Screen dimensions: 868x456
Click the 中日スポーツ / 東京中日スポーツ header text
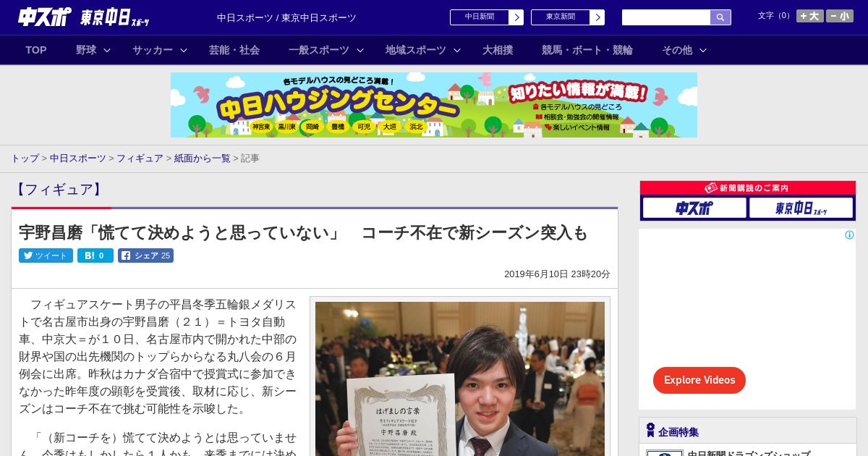286,17
